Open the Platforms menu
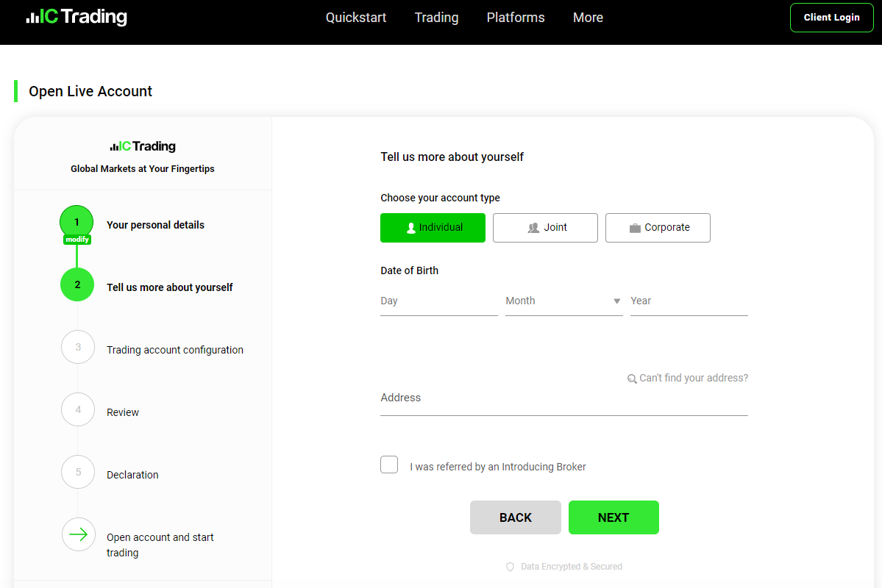Viewport: 882px width, 588px height. click(x=515, y=18)
